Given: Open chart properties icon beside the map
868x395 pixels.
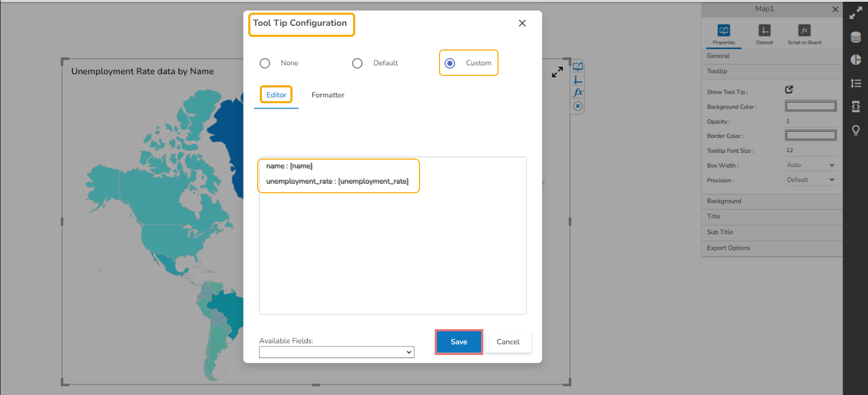Looking at the screenshot, I should coord(578,66).
